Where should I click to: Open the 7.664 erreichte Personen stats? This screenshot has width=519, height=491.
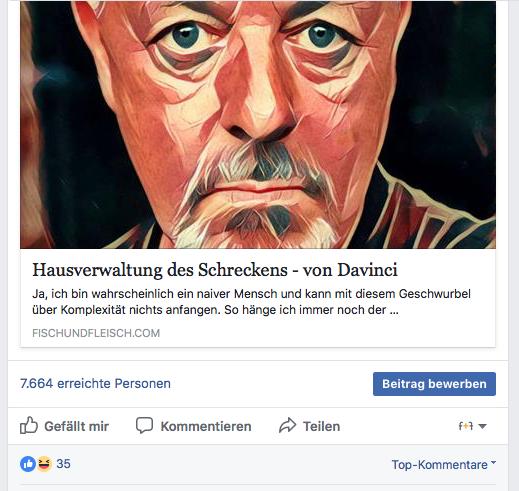tap(95, 384)
